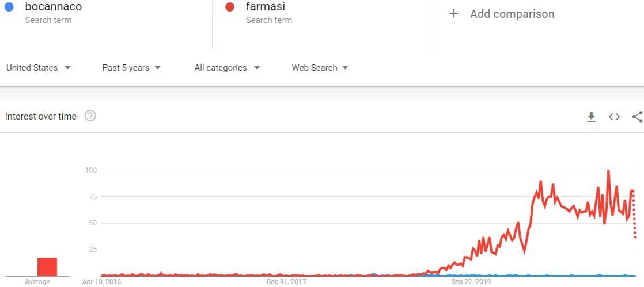This screenshot has height=287, width=644.
Task: Click the Add comparison button
Action: [x=502, y=14]
